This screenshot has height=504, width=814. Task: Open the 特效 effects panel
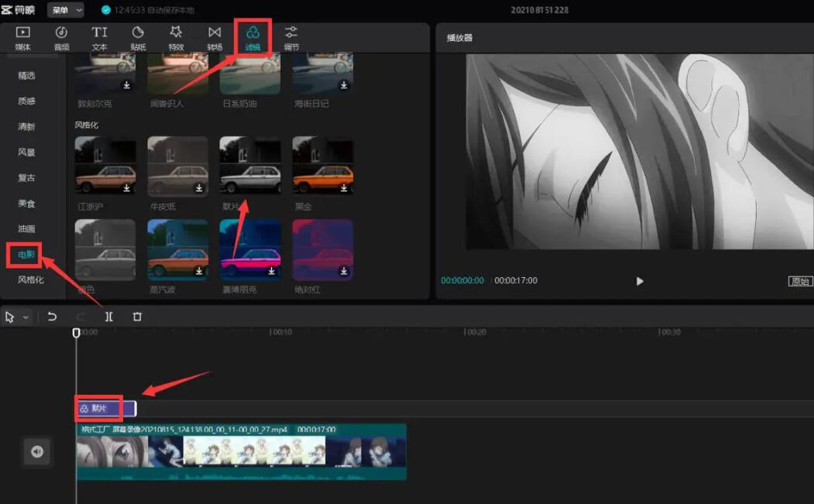(176, 38)
